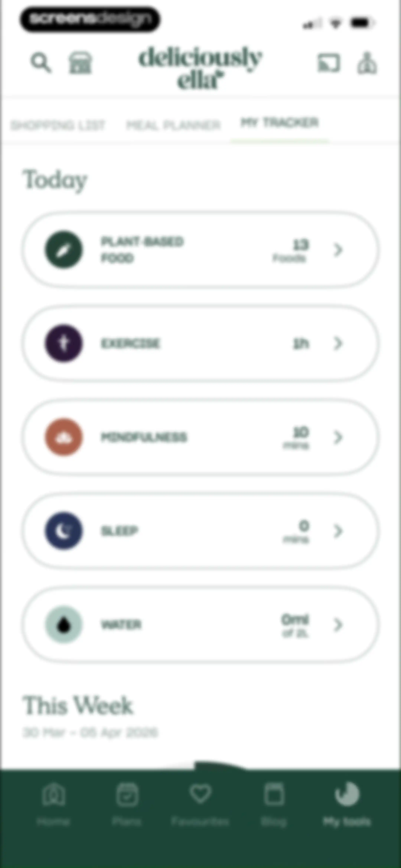
Task: Open Favourites heart in bottom bar
Action: [200, 803]
